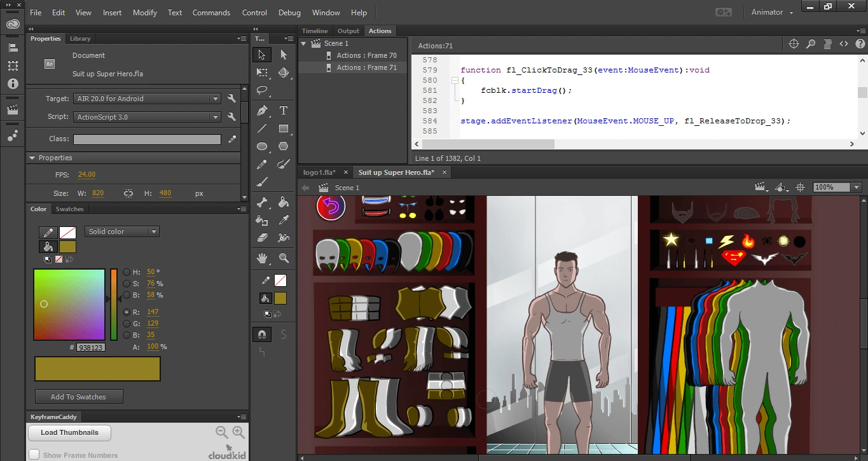Click the Find magnifier in Actions panel
Viewport: 868px width, 461px height.
click(811, 44)
